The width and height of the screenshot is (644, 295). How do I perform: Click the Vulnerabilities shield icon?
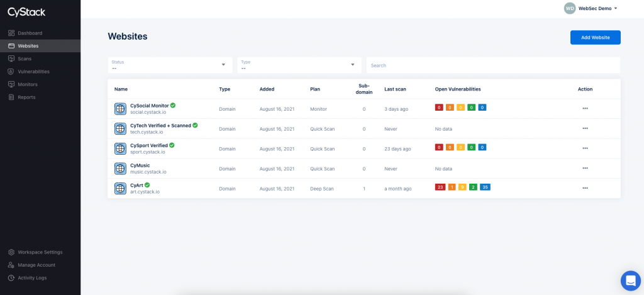coord(11,72)
